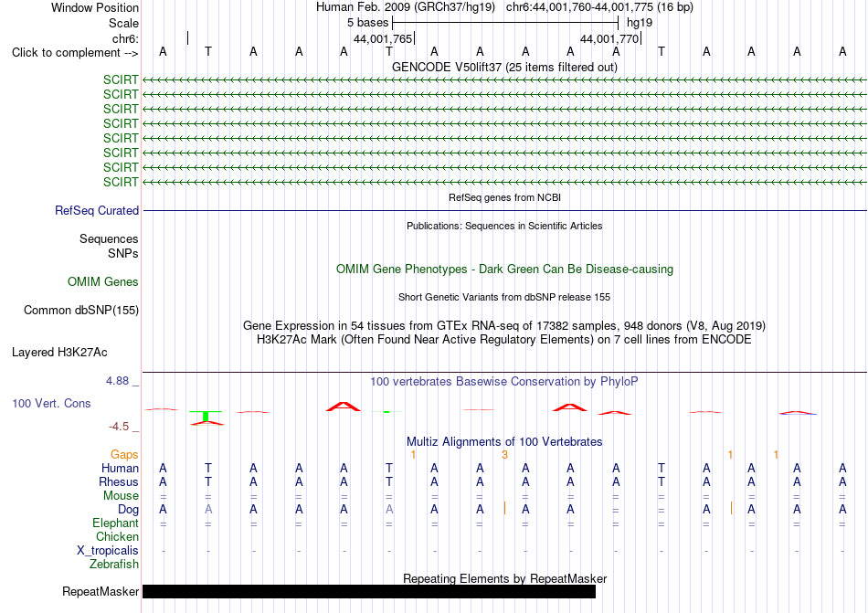Click the 44,001,770 coordinate marker
Screen dimensions: 868x613
pyautogui.click(x=609, y=38)
